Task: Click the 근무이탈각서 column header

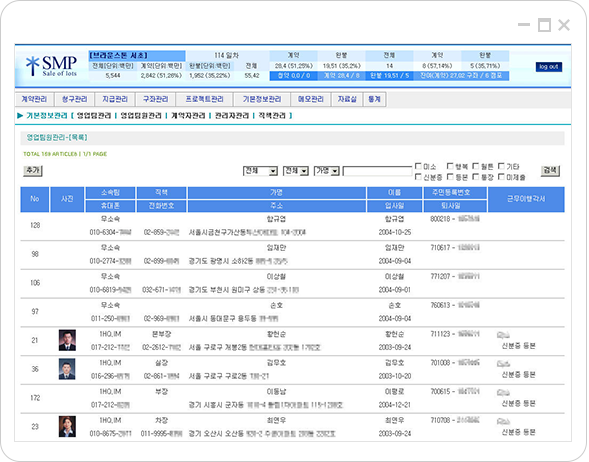Action: (x=526, y=199)
